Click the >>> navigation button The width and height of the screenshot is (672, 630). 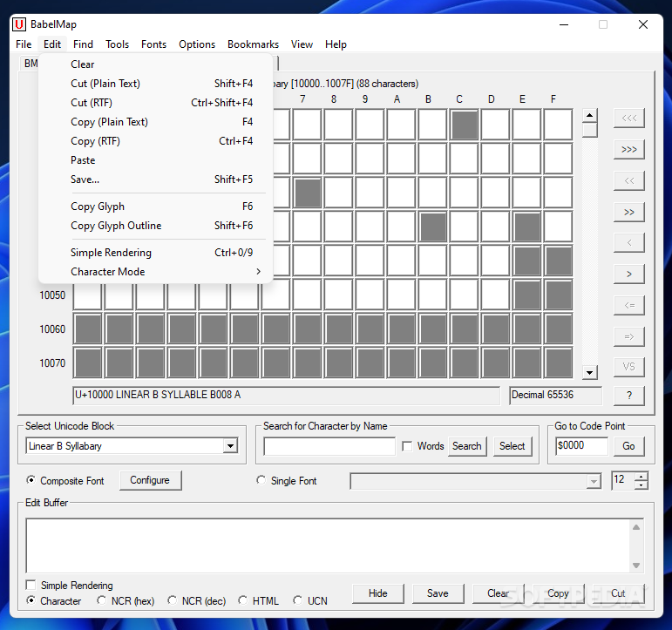(628, 149)
